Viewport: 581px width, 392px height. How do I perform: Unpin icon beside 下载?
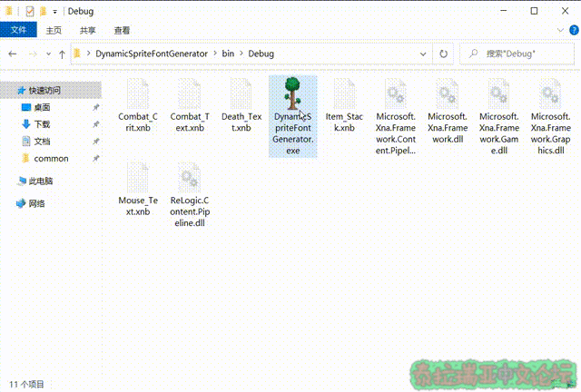[96, 124]
